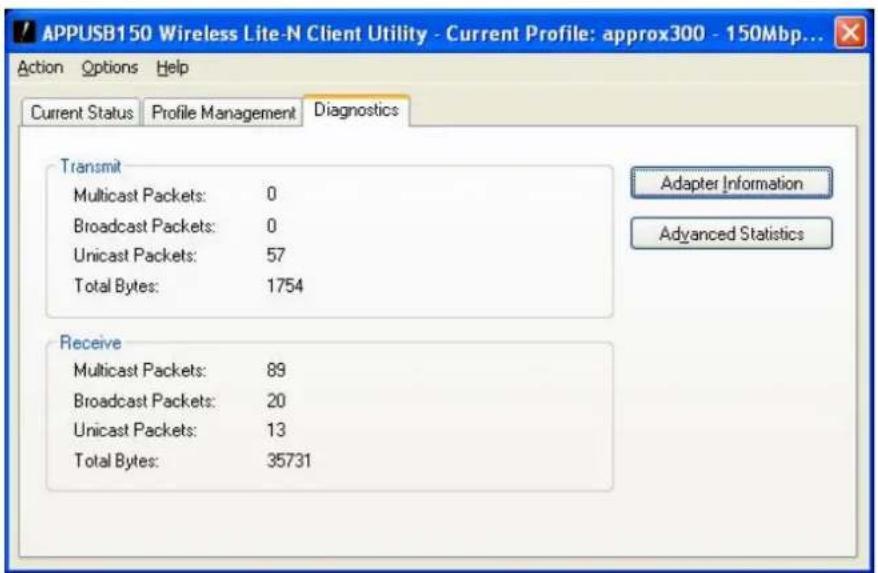Open the Options menu

(x=110, y=68)
